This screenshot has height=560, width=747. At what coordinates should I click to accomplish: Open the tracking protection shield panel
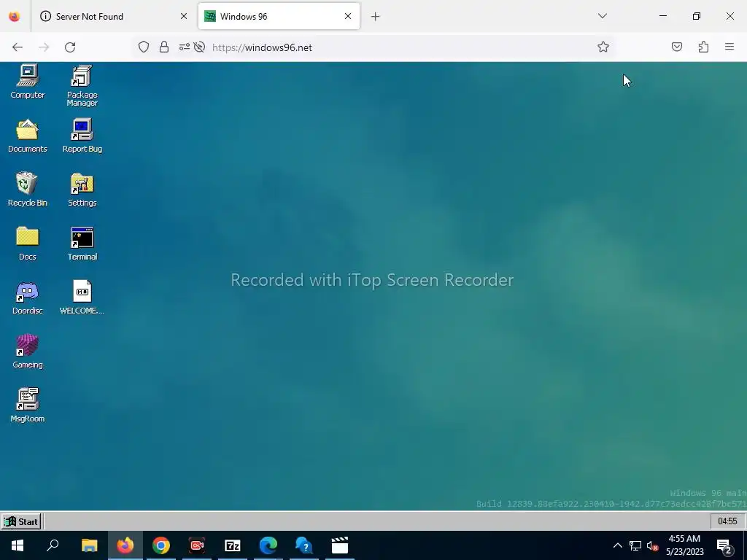144,47
